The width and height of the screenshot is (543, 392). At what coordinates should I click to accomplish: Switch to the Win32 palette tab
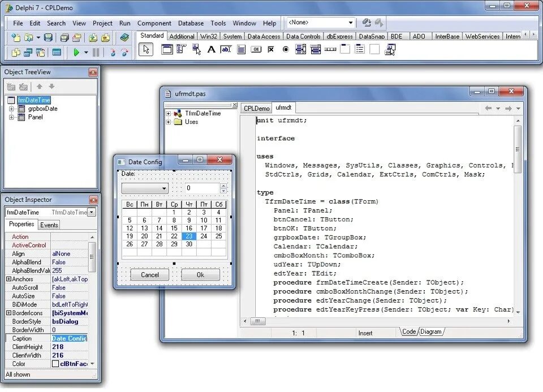[209, 36]
